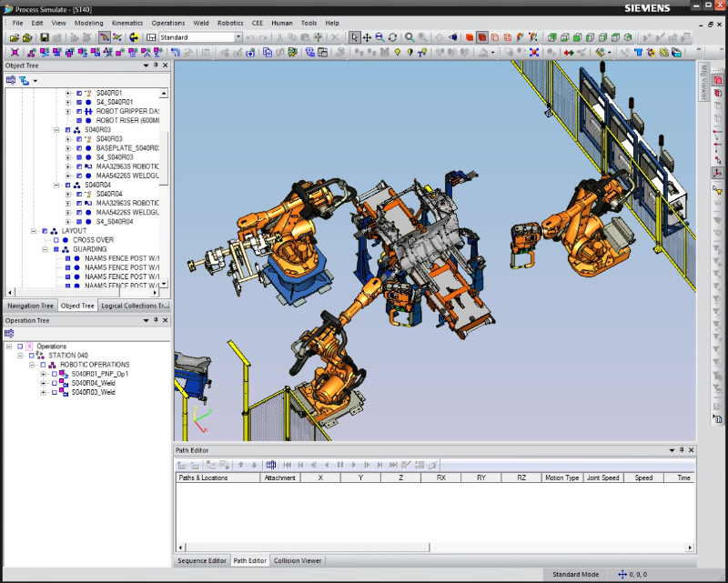Click the first green cube view icon

[x=552, y=37]
